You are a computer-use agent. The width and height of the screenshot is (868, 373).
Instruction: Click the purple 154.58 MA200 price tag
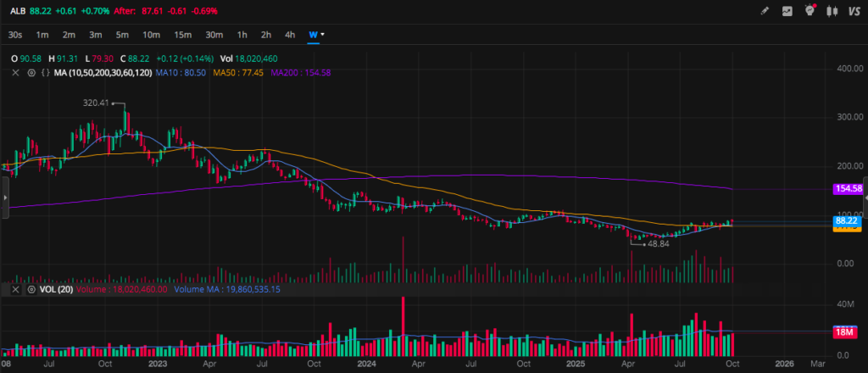pos(848,188)
